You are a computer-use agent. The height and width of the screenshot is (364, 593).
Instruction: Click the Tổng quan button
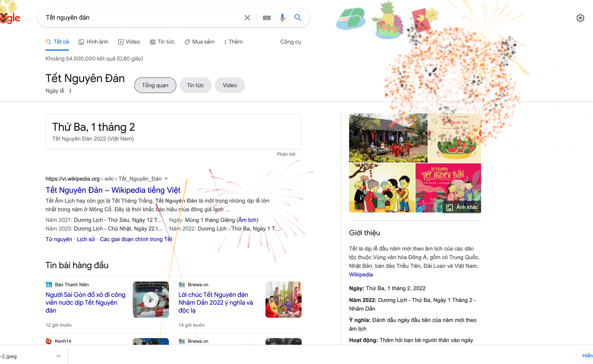[154, 85]
